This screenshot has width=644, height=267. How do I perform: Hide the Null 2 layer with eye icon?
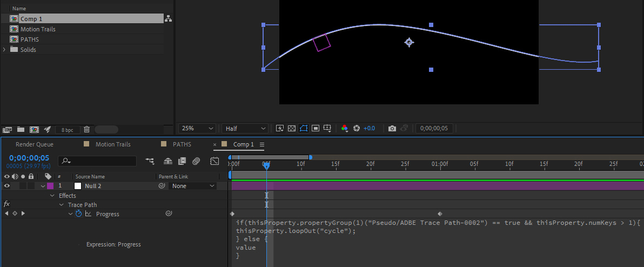pos(7,186)
